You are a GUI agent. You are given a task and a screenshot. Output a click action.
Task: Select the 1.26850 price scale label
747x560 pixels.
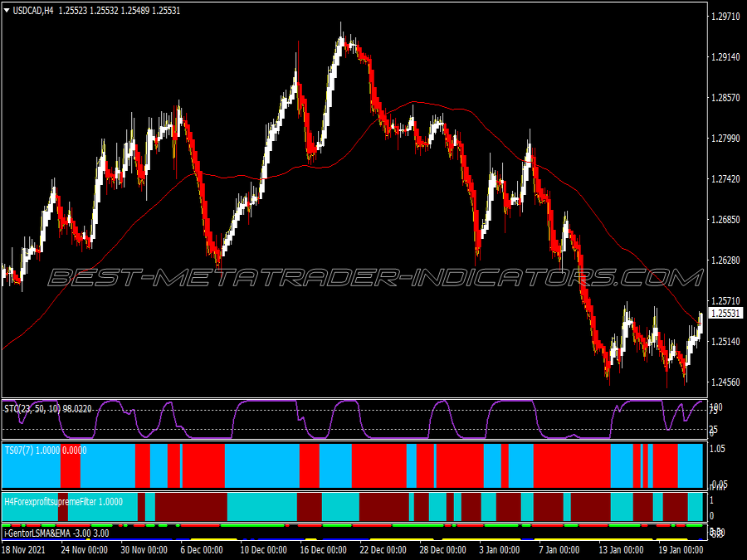pyautogui.click(x=725, y=220)
